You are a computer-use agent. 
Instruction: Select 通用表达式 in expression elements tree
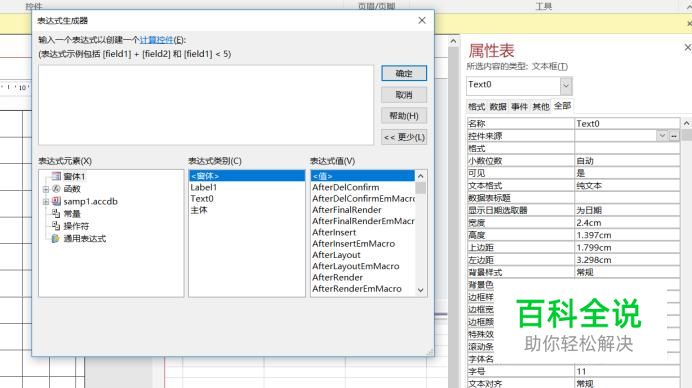85,239
